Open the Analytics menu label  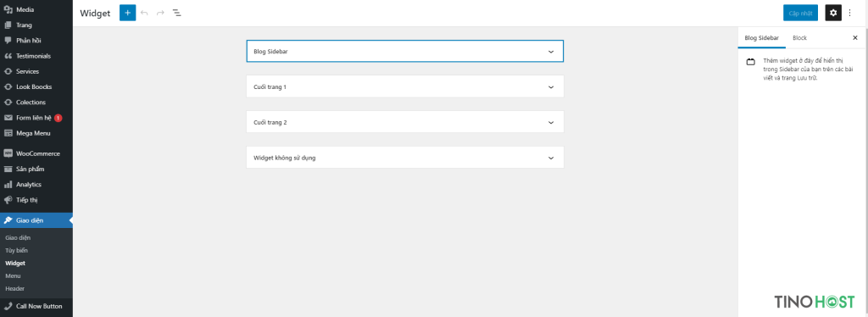pos(29,185)
